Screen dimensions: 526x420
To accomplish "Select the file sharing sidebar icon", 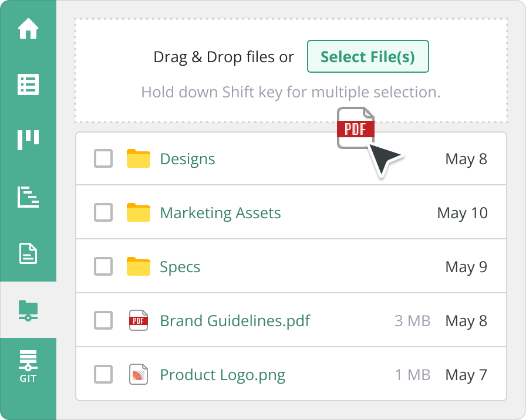I will pyautogui.click(x=28, y=310).
